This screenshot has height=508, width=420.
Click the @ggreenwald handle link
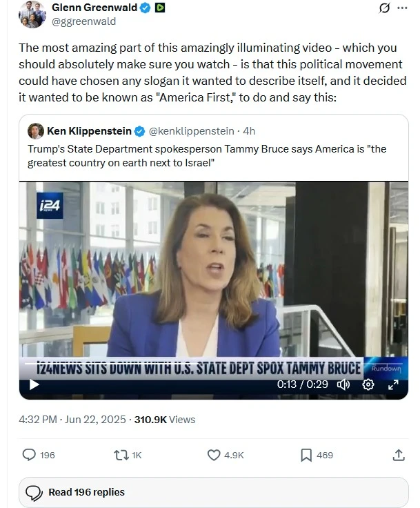point(83,21)
